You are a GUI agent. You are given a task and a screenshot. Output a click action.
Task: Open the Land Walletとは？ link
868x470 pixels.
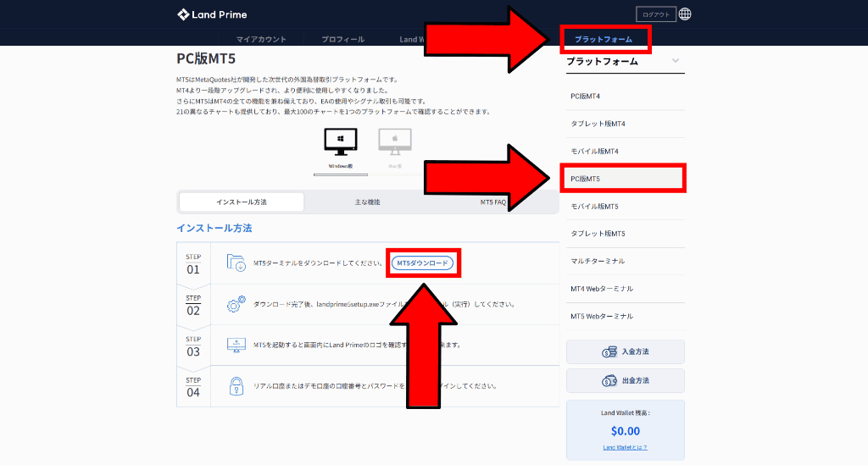pos(625,447)
